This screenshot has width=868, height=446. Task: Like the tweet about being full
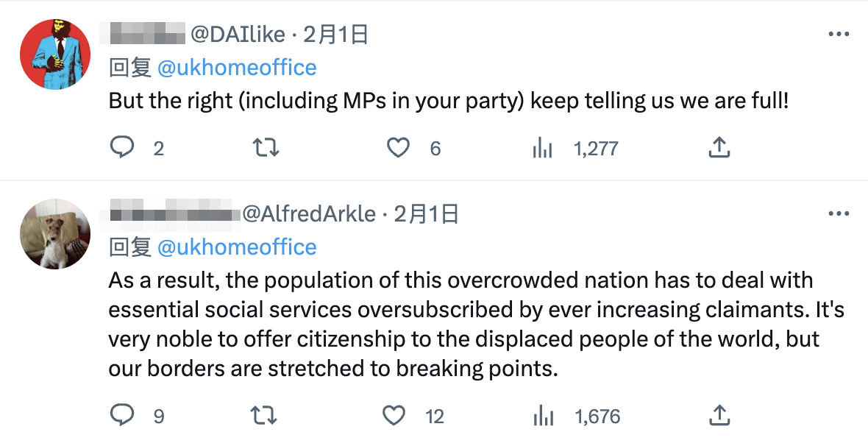click(x=398, y=148)
